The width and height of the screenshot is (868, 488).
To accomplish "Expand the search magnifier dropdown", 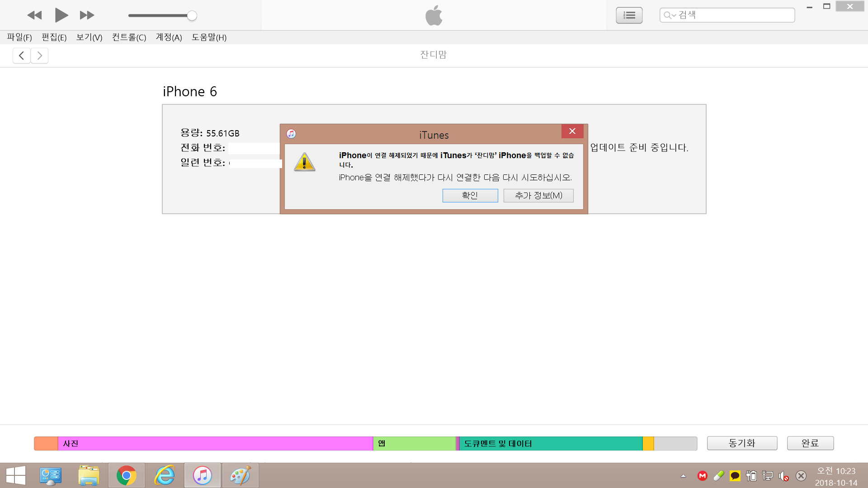I will click(x=669, y=15).
